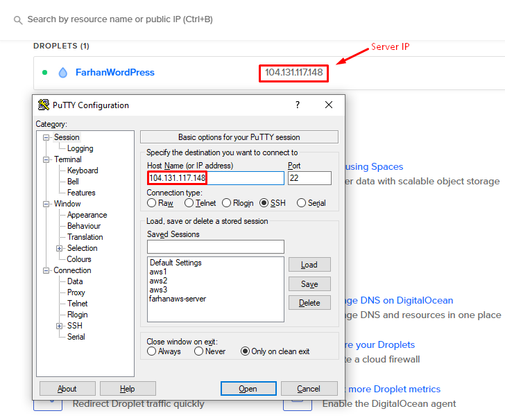Click the resource search field
505x420 pixels.
pyautogui.click(x=120, y=19)
